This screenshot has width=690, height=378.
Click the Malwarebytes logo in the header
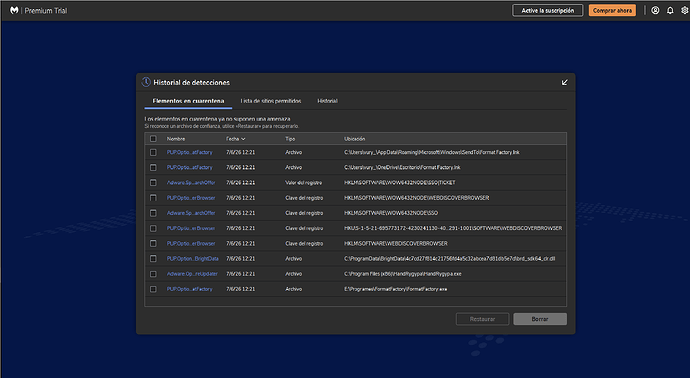tap(14, 10)
